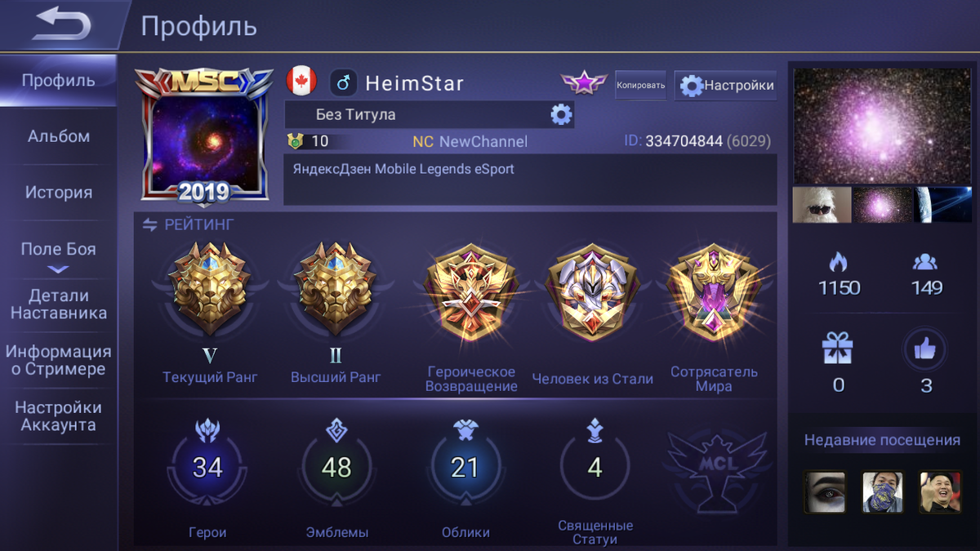View popularity flame icon
This screenshot has width=980, height=551.
tap(839, 262)
